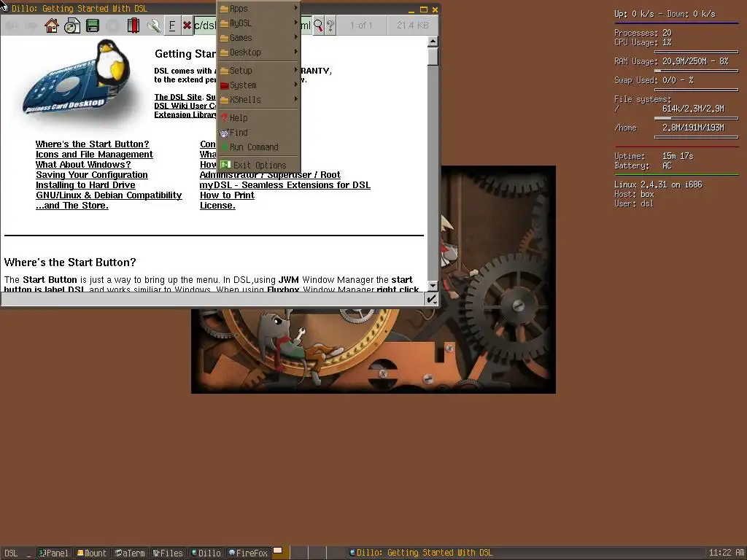Click the greyed Stop button in toolbar

[x=113, y=26]
